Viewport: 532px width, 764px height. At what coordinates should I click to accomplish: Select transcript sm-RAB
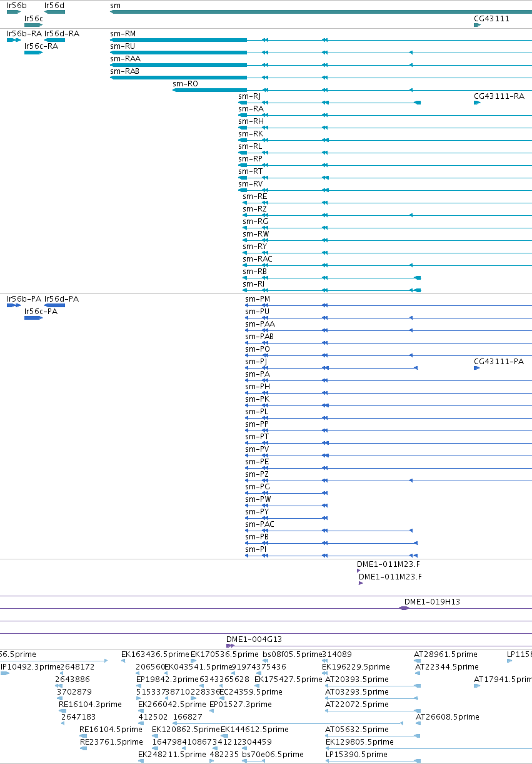click(x=125, y=71)
